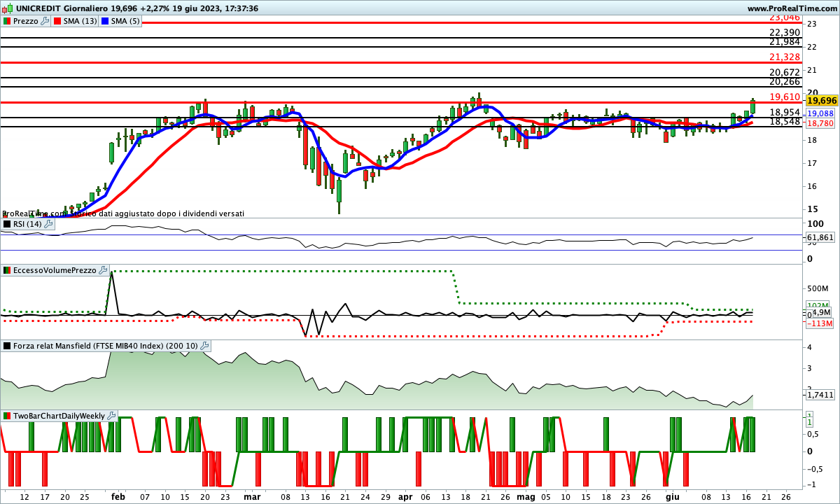Image resolution: width=840 pixels, height=504 pixels.
Task: Click the apr month axis label
Action: [x=405, y=496]
